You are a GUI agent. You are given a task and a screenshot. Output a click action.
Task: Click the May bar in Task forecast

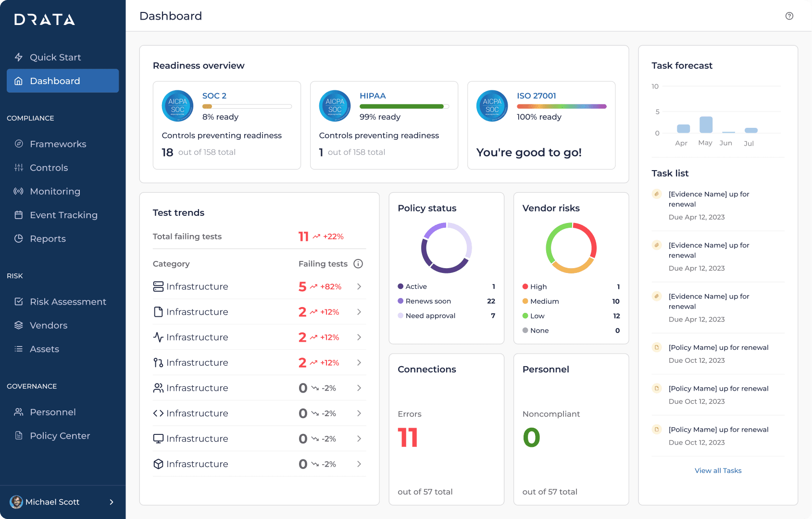(x=706, y=124)
